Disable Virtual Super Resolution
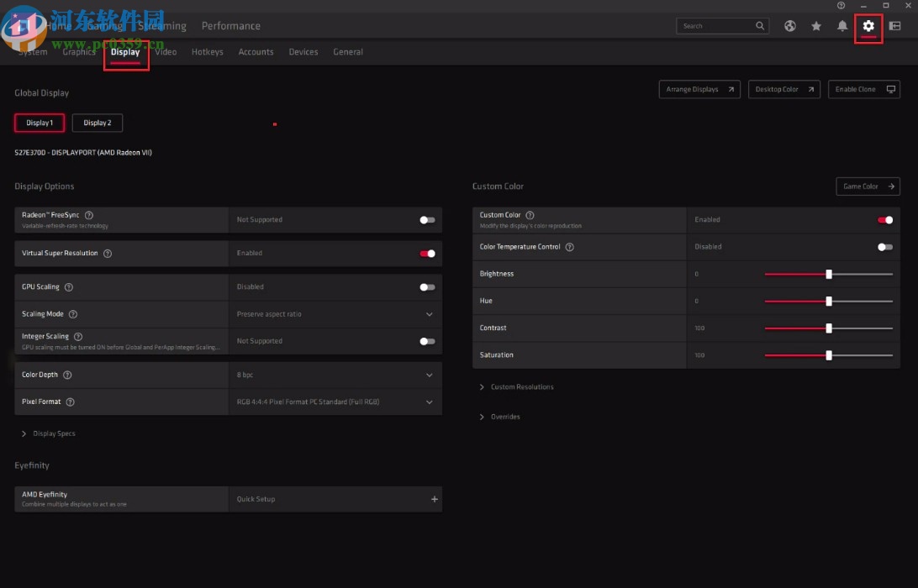Screen dimensions: 918x588 [x=428, y=253]
